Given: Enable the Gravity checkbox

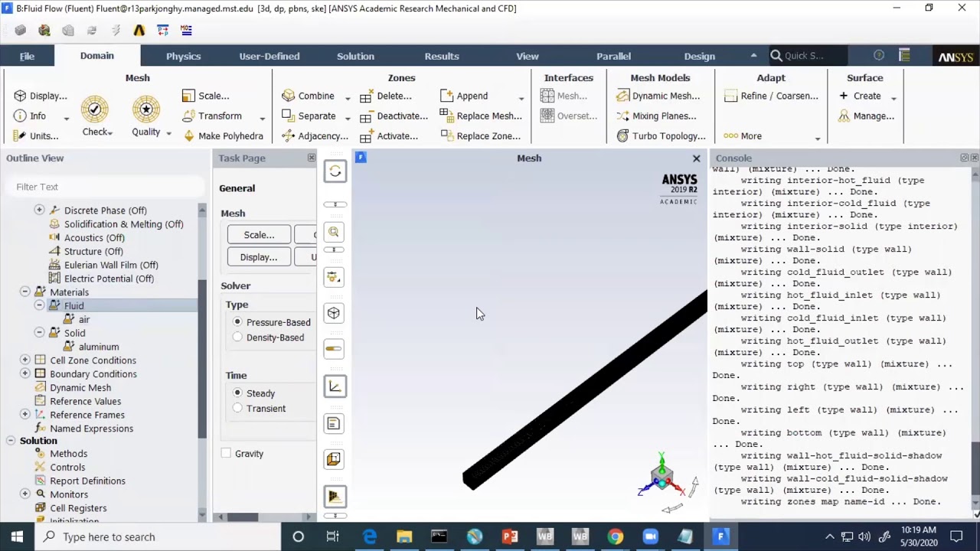Looking at the screenshot, I should click(x=226, y=453).
